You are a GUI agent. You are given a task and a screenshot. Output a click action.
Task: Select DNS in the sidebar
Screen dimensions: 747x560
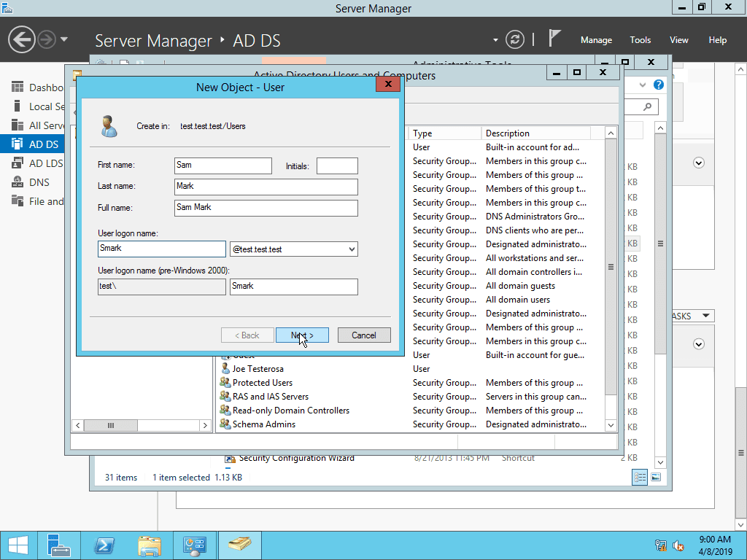tap(32, 182)
